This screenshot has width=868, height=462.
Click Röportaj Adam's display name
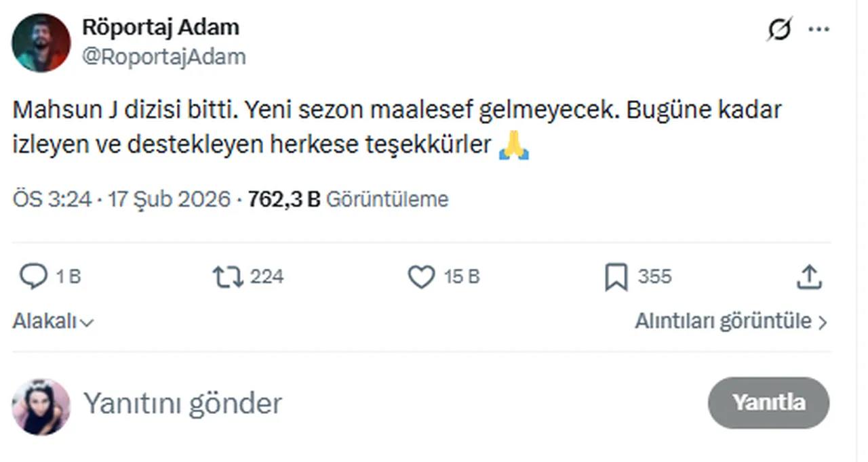(161, 27)
